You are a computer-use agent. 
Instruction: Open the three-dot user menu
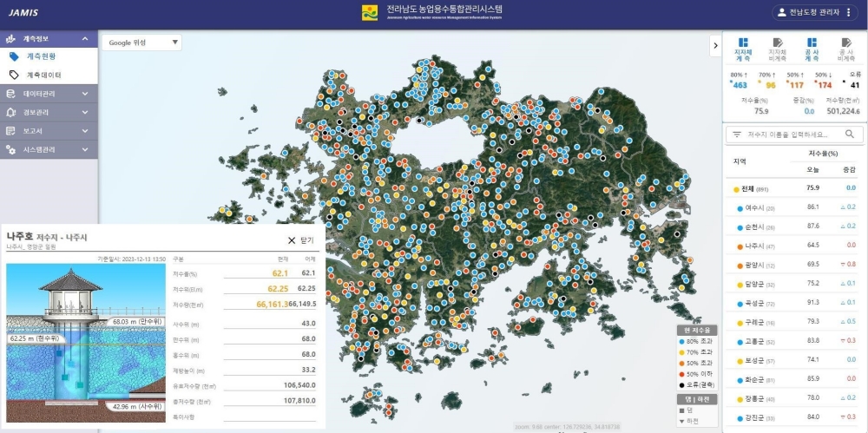(849, 13)
